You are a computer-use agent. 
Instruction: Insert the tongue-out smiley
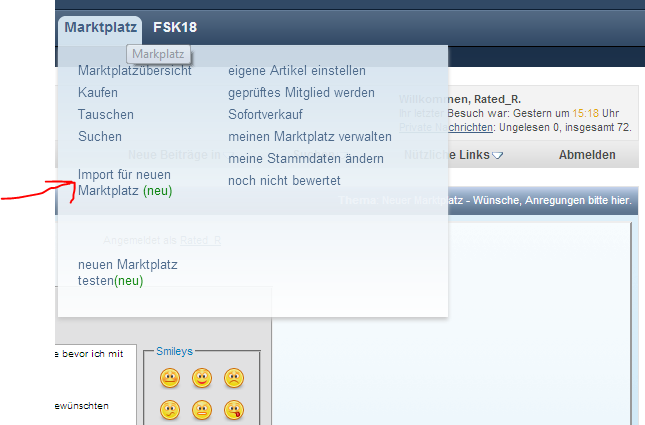coord(233,410)
